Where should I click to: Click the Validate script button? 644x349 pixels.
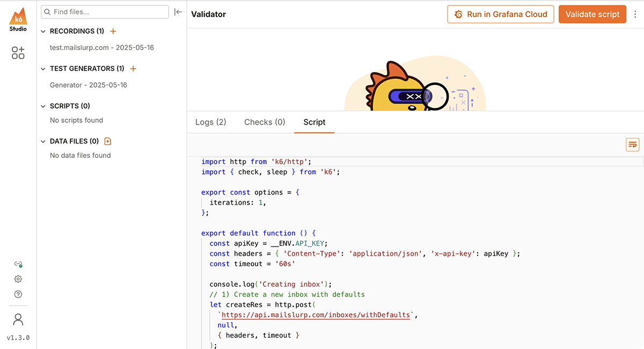(x=592, y=14)
